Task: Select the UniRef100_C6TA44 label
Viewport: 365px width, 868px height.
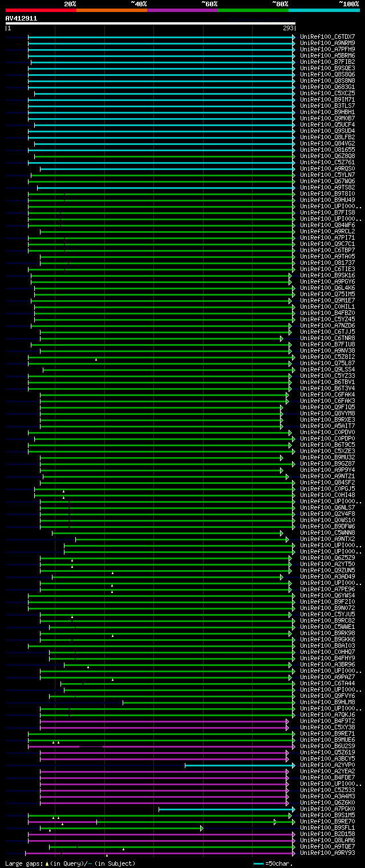Action: pos(327,683)
